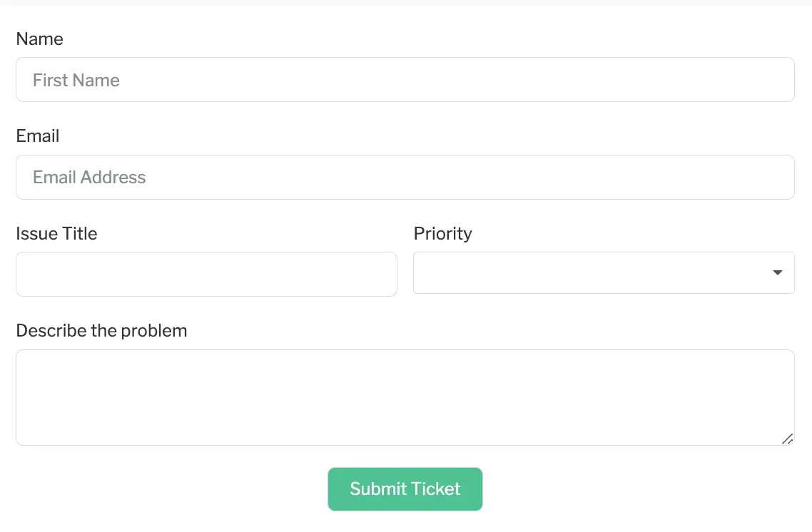This screenshot has height=532, width=812.
Task: Click the Email Address input field
Action: pyautogui.click(x=405, y=177)
